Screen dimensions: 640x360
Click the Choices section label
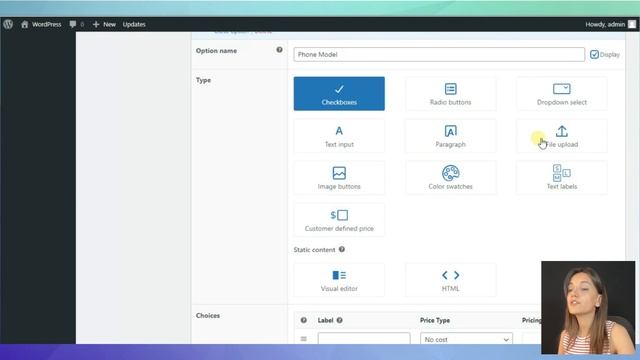click(208, 316)
